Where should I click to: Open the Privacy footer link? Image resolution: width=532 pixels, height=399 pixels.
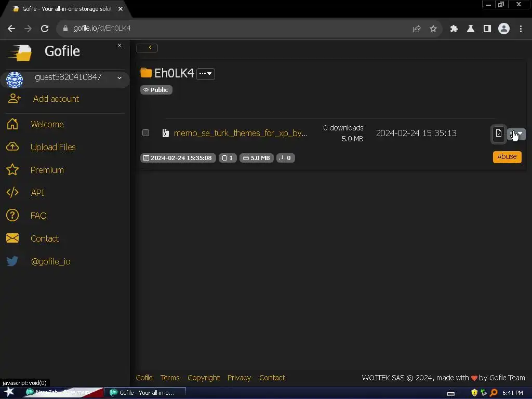239,378
